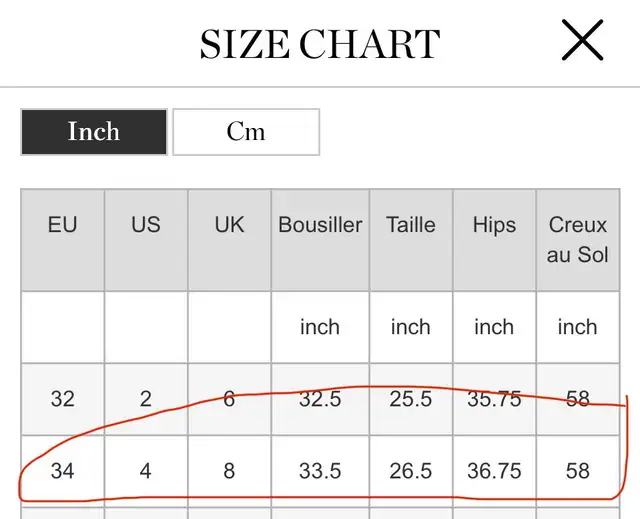
Task: Switch measurement units to Cm
Action: pyautogui.click(x=246, y=132)
